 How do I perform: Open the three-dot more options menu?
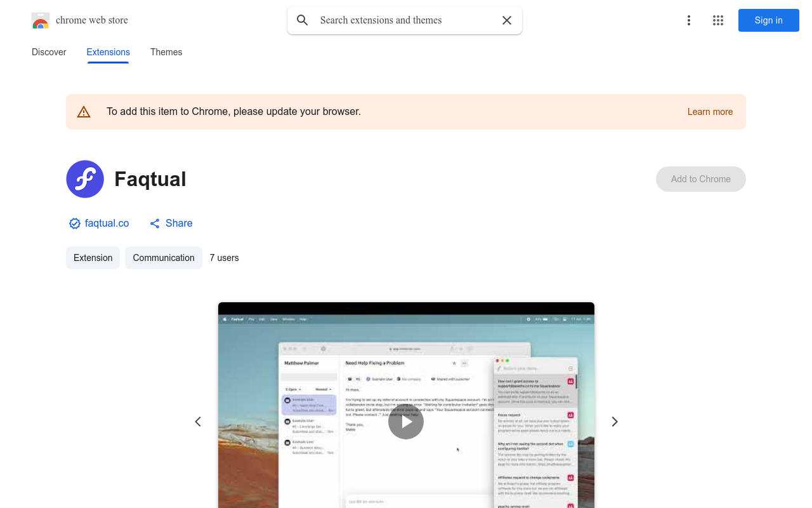point(689,20)
